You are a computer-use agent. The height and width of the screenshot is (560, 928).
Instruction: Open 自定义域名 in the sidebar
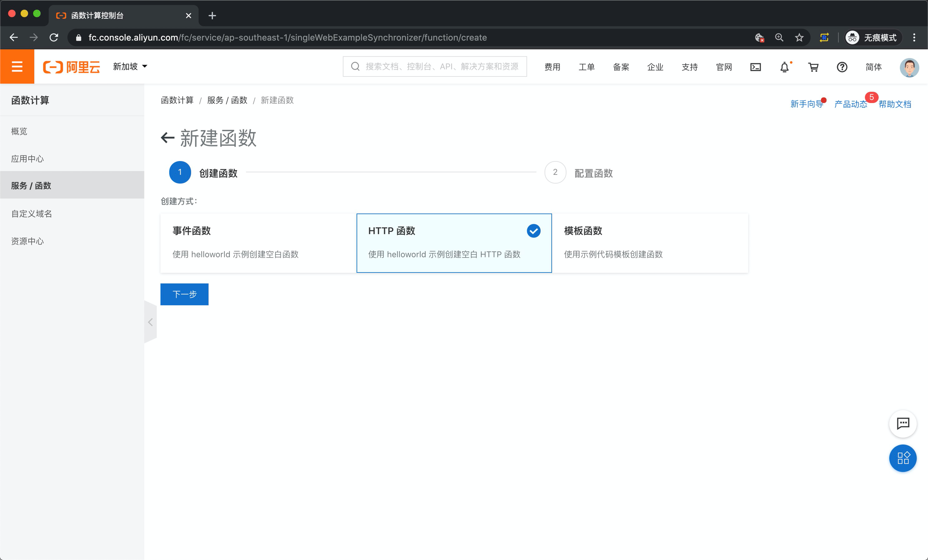(x=32, y=214)
